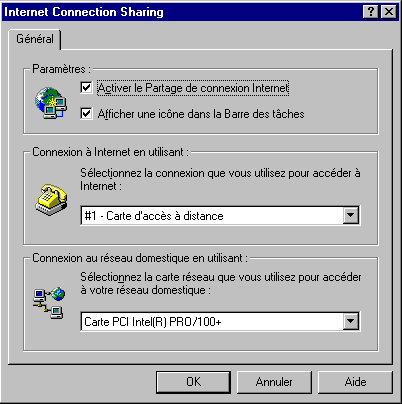
Task: Select the Carte d'accès à distance combo box
Action: coord(220,216)
